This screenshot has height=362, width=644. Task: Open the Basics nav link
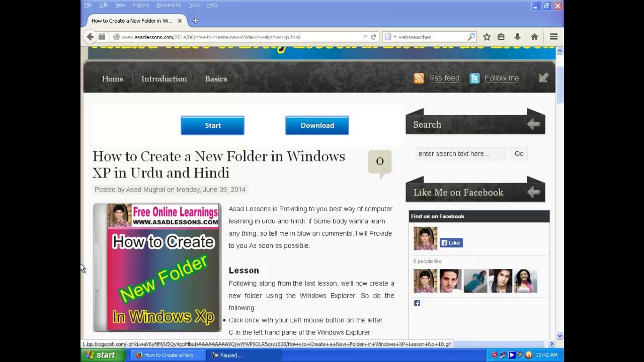216,79
